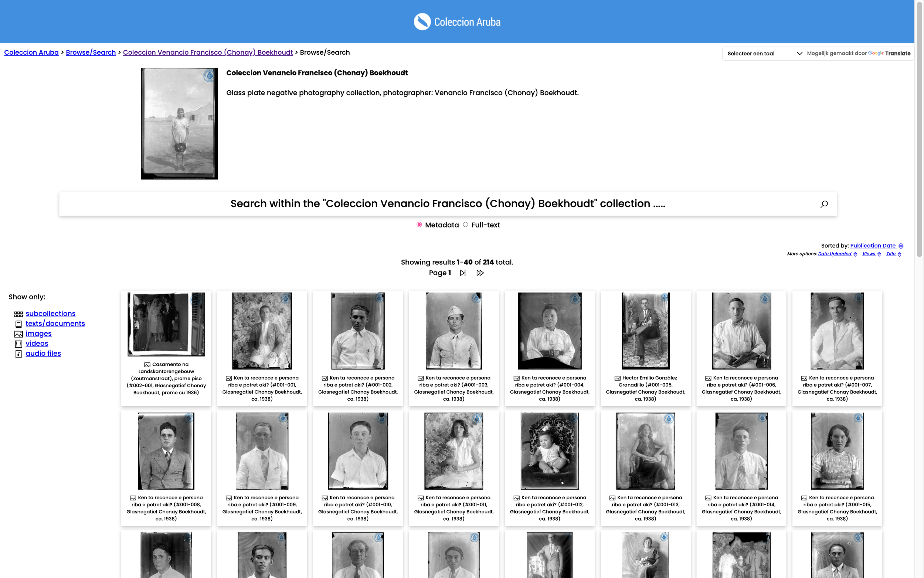Click the images filter picture icon
Image resolution: width=924 pixels, height=578 pixels.
tap(18, 334)
